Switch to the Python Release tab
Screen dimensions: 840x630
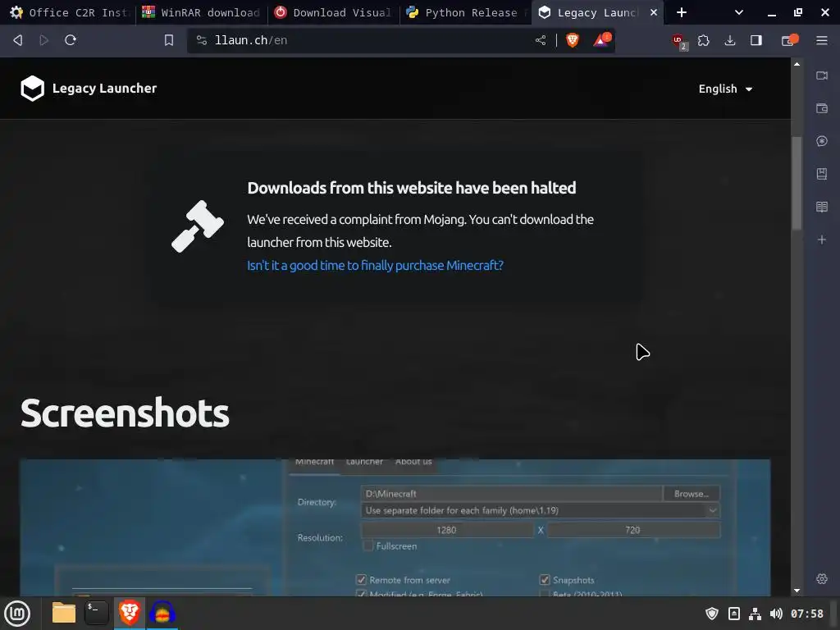(x=466, y=12)
